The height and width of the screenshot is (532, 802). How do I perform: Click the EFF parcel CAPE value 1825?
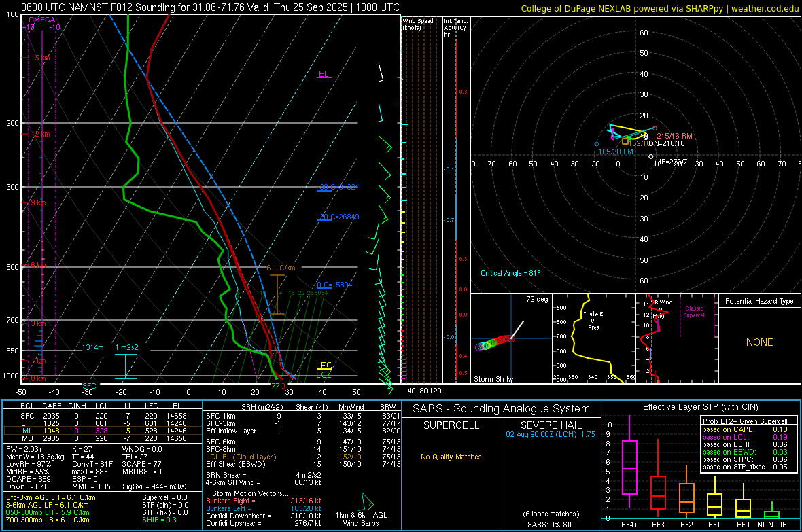tap(52, 423)
